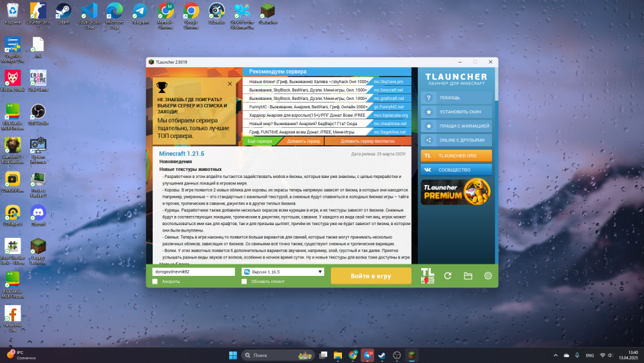Open the System Informer desktop icon
This screenshot has height=363, width=644.
coord(38,150)
